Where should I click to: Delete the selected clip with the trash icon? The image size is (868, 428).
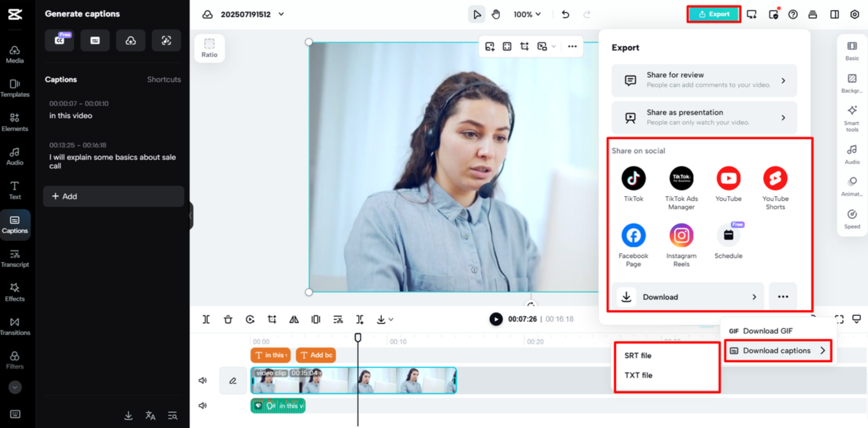(x=228, y=319)
